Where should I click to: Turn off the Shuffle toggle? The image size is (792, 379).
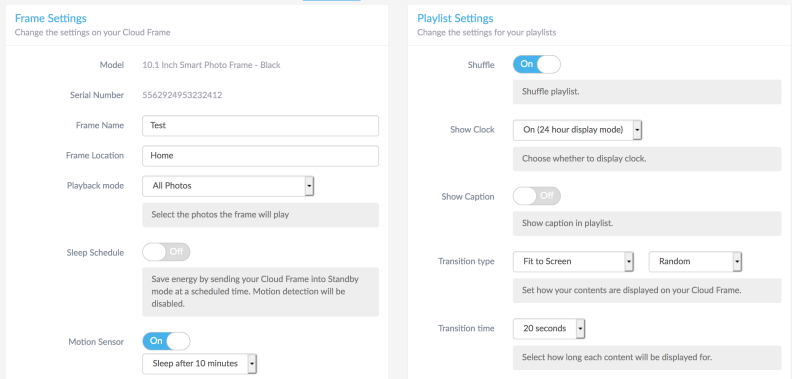pyautogui.click(x=536, y=64)
